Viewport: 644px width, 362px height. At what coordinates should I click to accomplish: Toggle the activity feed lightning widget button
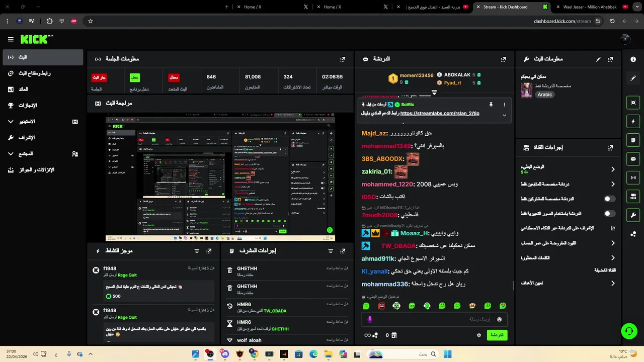633,121
